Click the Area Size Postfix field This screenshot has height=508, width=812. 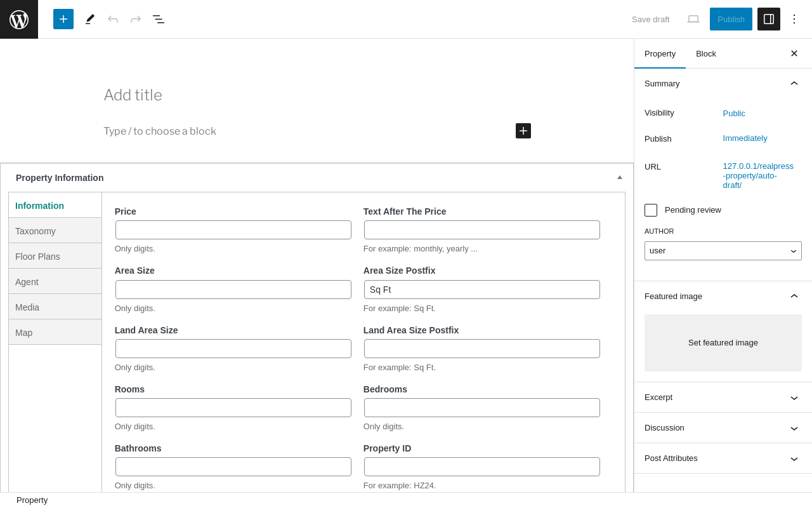tap(482, 290)
